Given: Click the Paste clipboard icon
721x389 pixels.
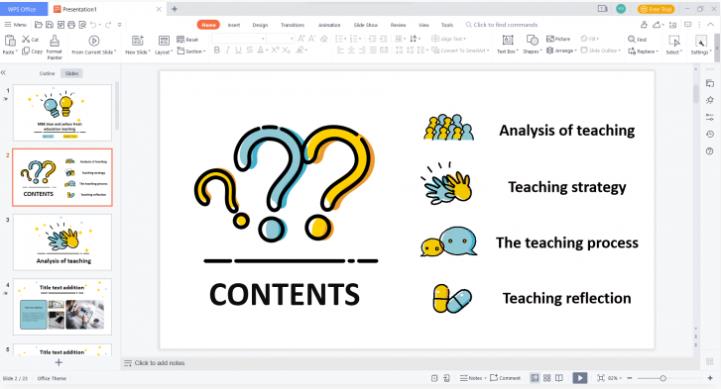Looking at the screenshot, I should pos(10,41).
